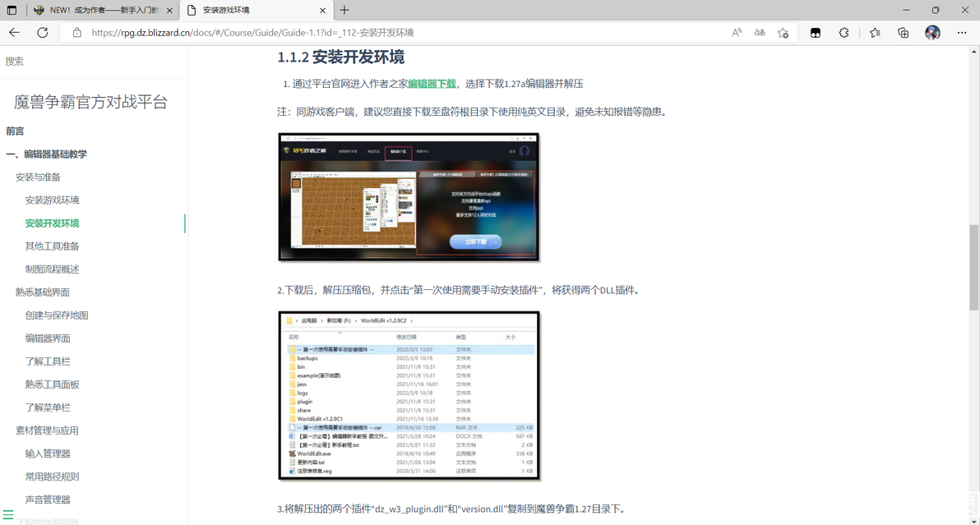
Task: Open 常用路径规则 sidebar item
Action: (52, 477)
